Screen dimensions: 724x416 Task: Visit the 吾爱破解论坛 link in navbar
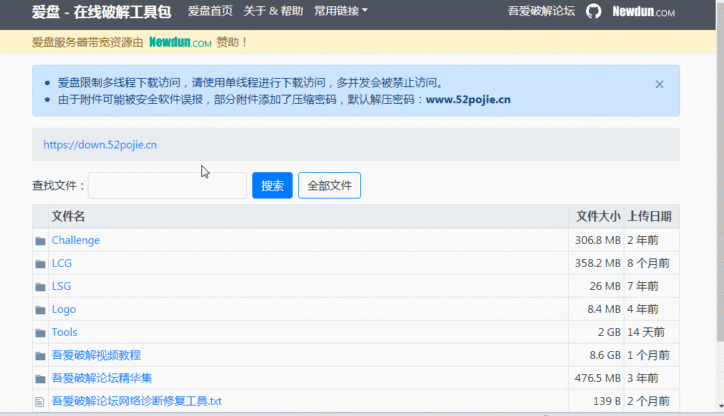[x=541, y=11]
